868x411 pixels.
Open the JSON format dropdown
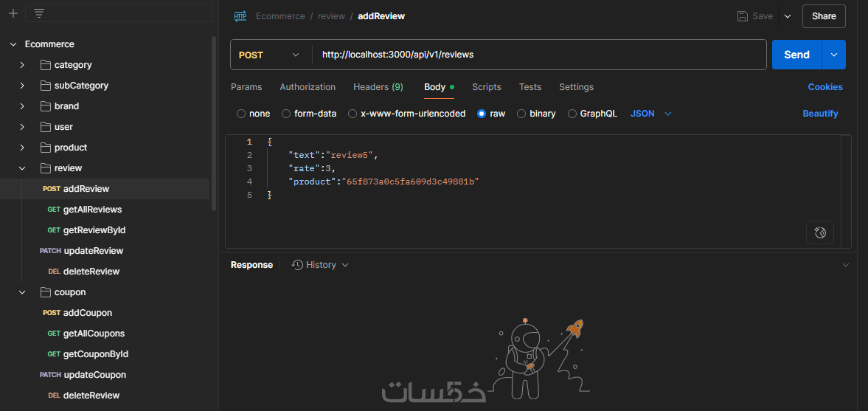651,114
